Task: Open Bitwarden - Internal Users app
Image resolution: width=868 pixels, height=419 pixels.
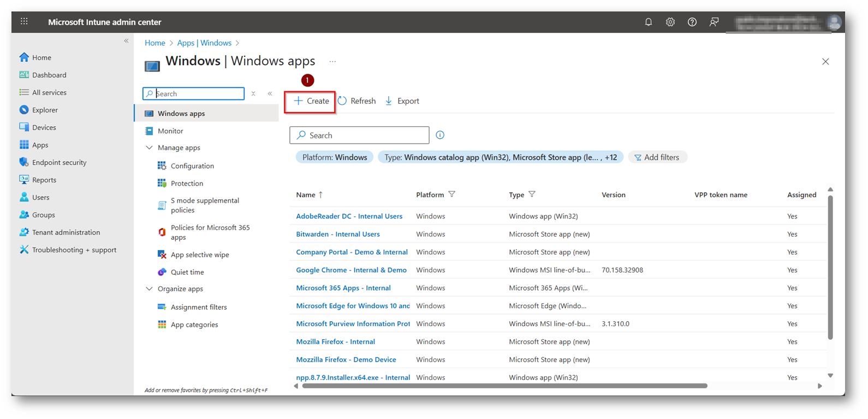Action: (337, 234)
